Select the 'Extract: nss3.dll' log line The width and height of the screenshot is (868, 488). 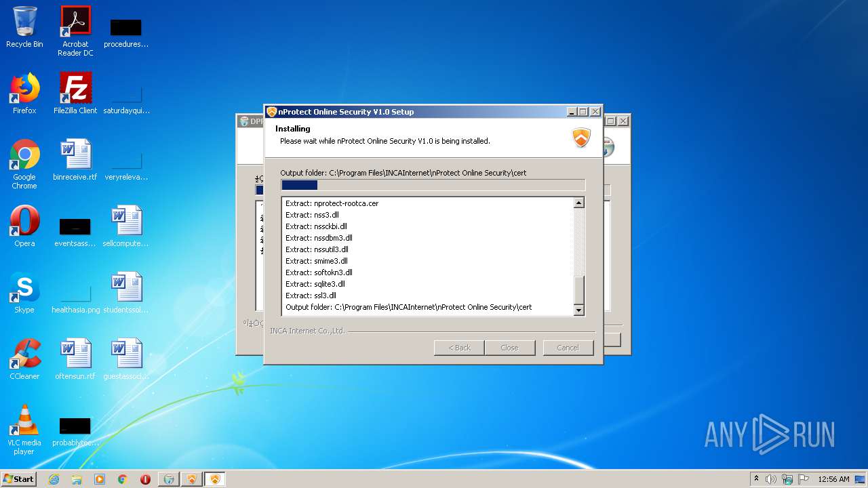[312, 215]
